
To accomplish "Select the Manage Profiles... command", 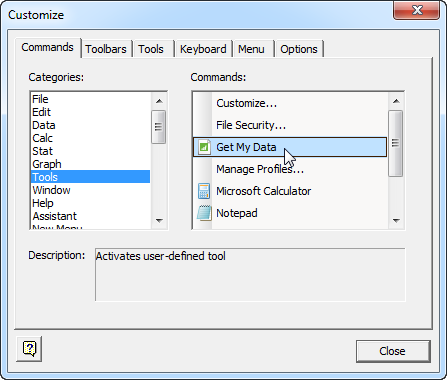I will click(290, 169).
